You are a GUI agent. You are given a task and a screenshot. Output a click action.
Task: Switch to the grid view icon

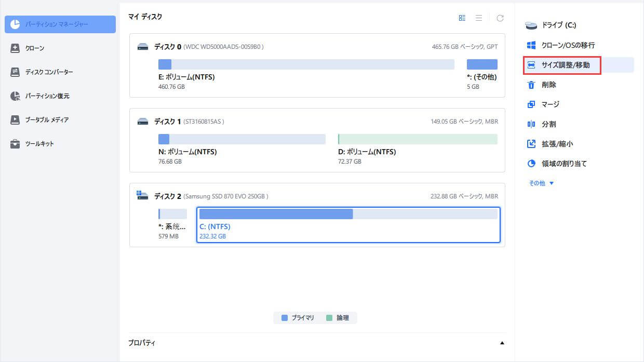(462, 18)
